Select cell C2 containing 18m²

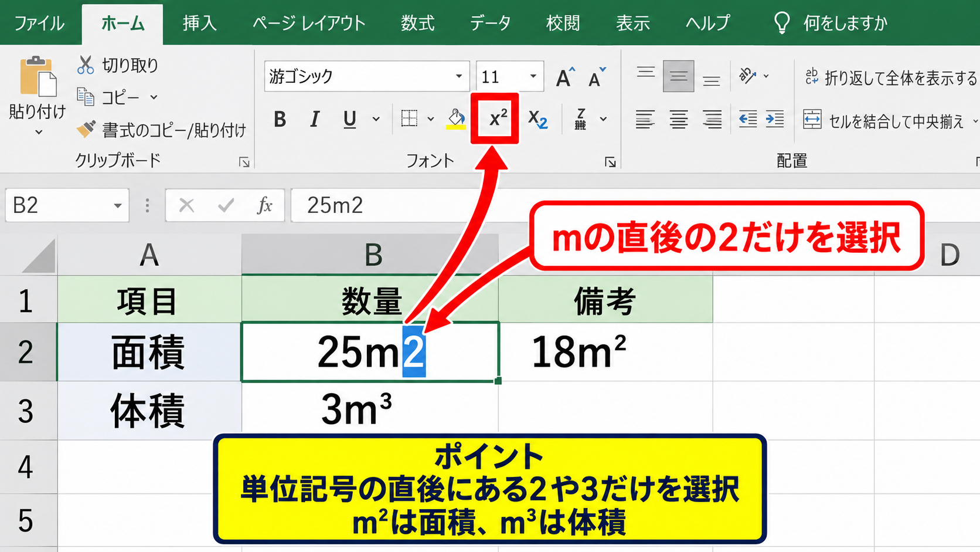605,352
